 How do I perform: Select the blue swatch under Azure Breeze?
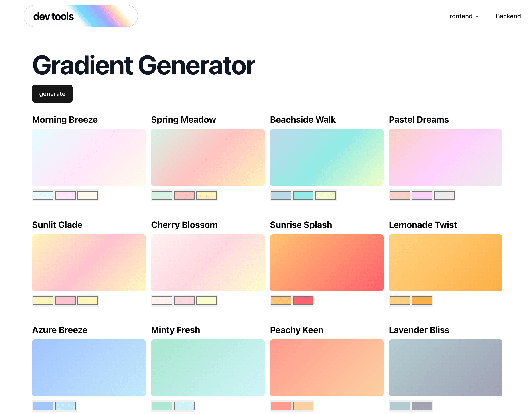[43, 406]
